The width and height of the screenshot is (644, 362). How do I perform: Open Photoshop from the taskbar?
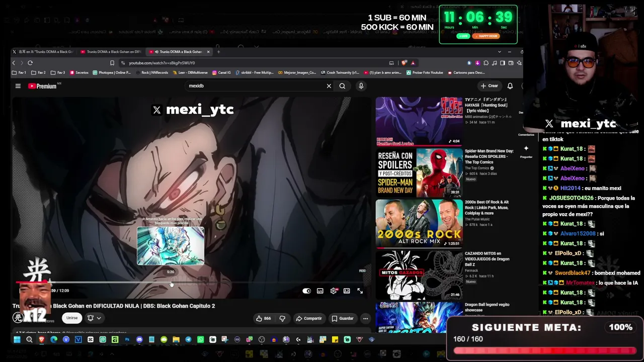click(x=127, y=340)
